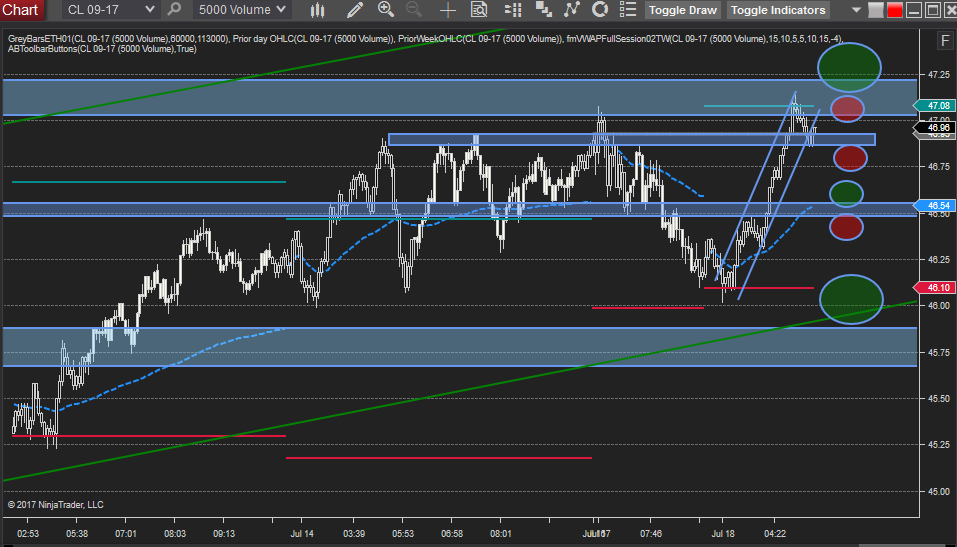Select the small red ellipse at 47.08

click(847, 109)
